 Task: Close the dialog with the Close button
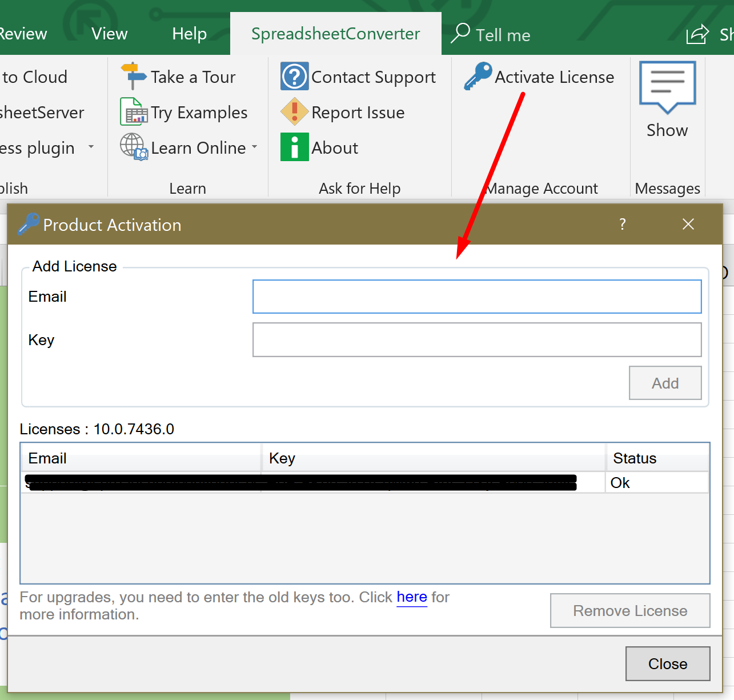(668, 663)
